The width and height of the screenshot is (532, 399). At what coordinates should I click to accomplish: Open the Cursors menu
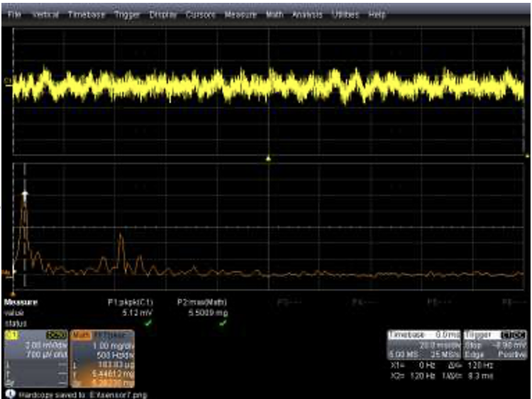click(200, 14)
